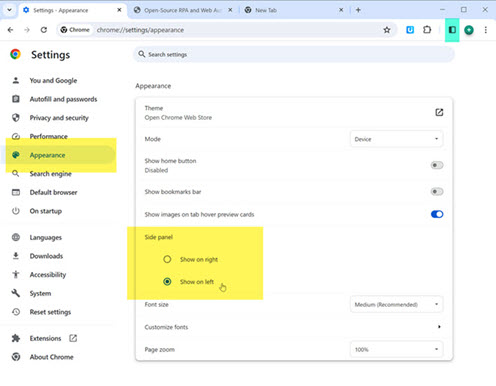Expand Customize fonts arrow
The height and width of the screenshot is (386, 496).
pyautogui.click(x=439, y=327)
